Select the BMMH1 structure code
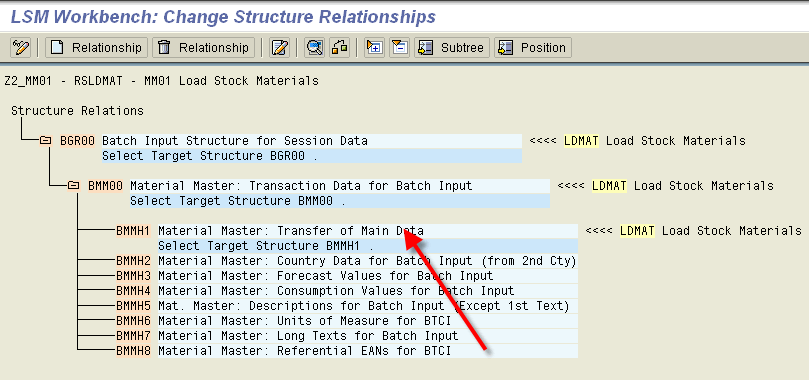Screen dimensions: 809x380 [x=133, y=230]
